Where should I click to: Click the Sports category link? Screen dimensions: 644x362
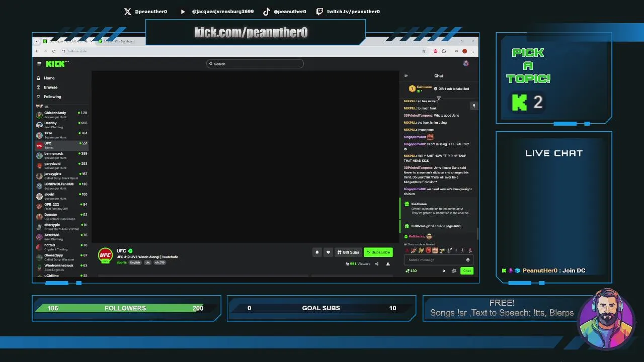click(121, 262)
